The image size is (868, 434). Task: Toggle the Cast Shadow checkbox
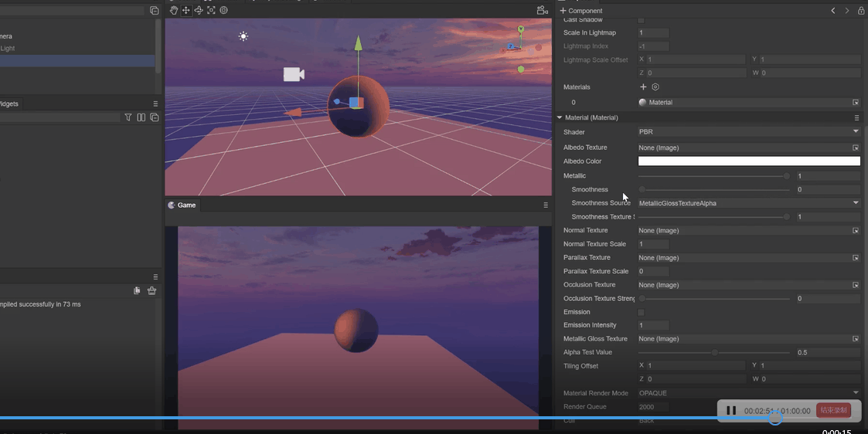[642, 20]
